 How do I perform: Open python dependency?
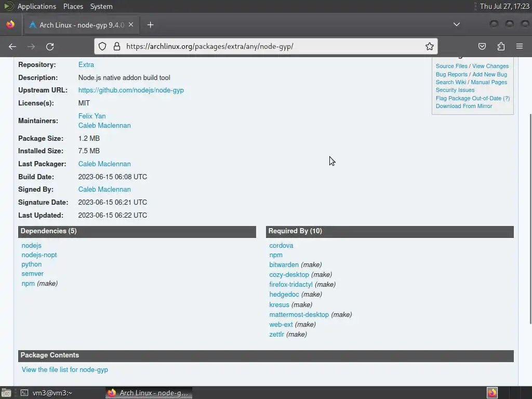tap(32, 264)
